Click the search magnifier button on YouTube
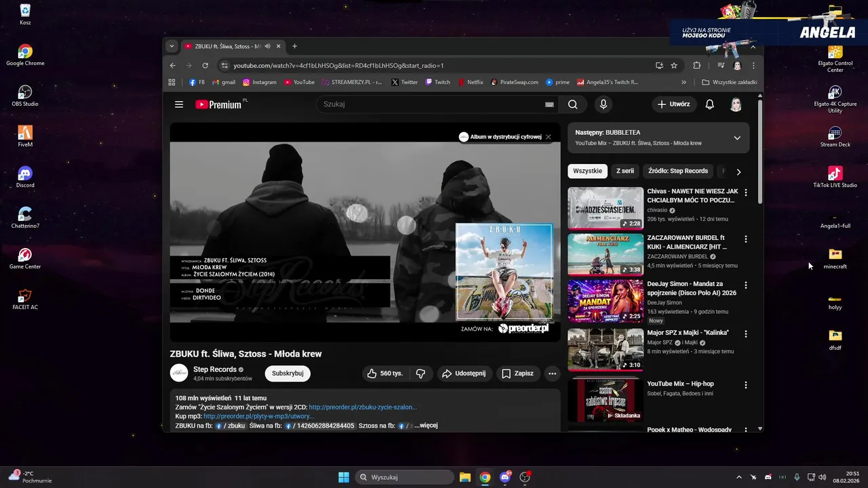 click(573, 104)
